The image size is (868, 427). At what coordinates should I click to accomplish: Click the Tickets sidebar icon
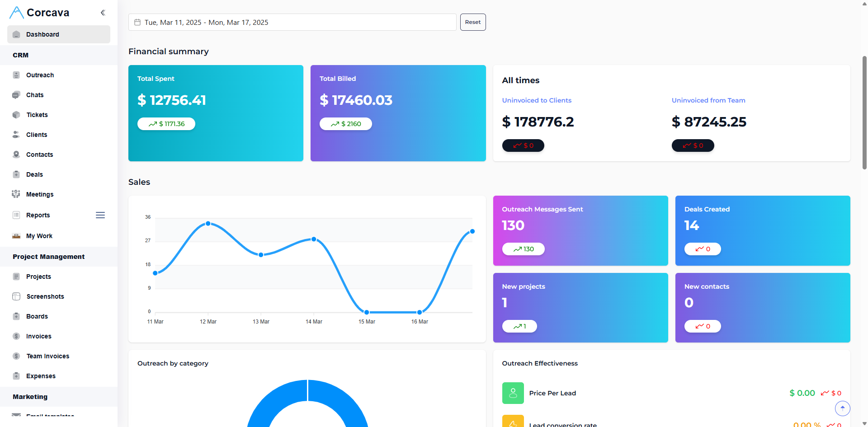[16, 115]
